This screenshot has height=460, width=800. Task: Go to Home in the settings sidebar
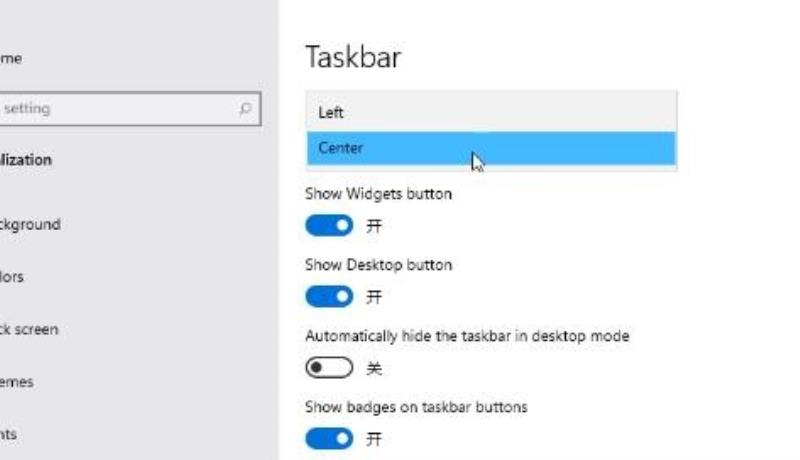11,59
